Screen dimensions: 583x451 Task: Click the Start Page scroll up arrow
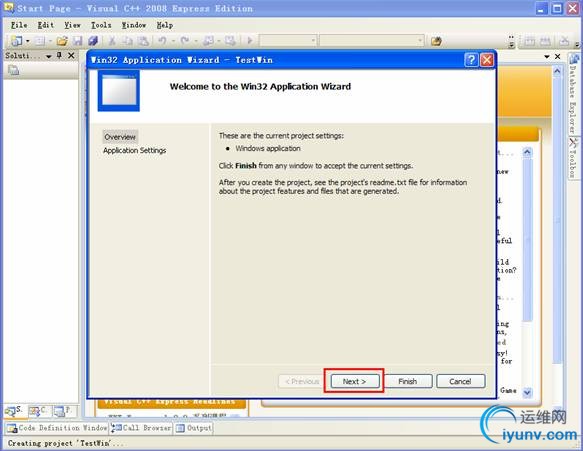click(x=557, y=71)
